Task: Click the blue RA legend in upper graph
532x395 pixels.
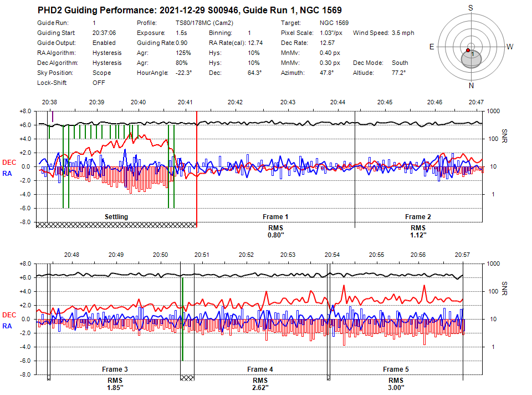Action: click(x=7, y=174)
